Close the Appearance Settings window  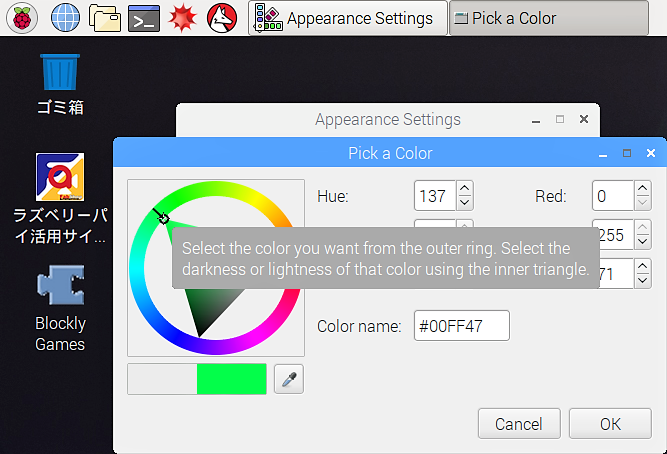[584, 119]
